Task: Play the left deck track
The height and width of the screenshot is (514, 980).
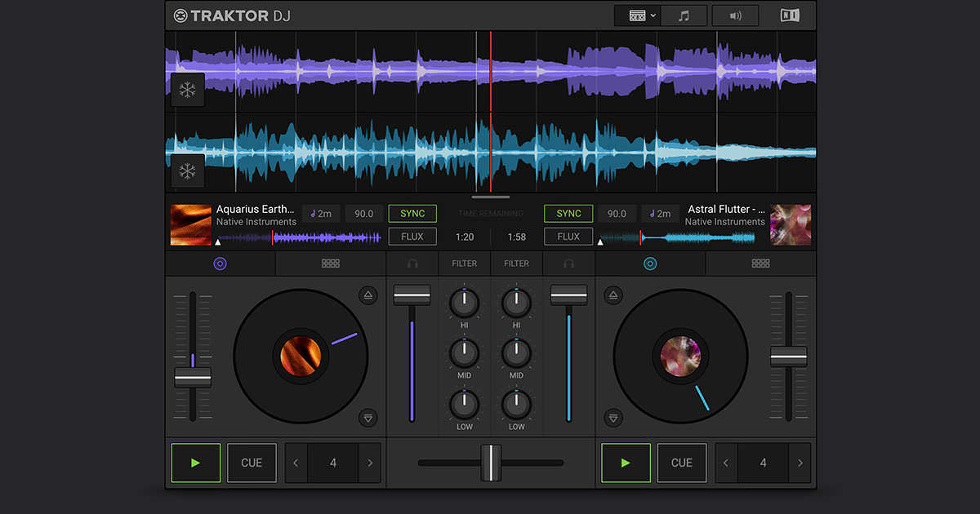Action: click(x=196, y=463)
